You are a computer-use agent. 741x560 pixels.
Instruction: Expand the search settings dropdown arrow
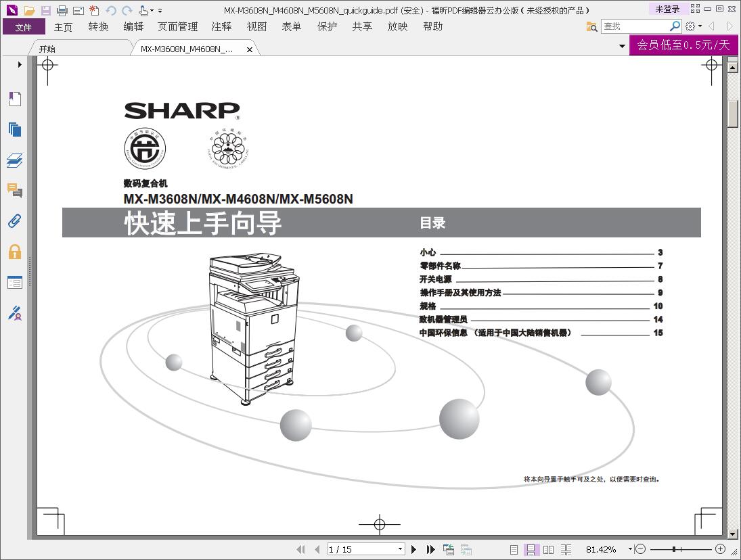700,26
